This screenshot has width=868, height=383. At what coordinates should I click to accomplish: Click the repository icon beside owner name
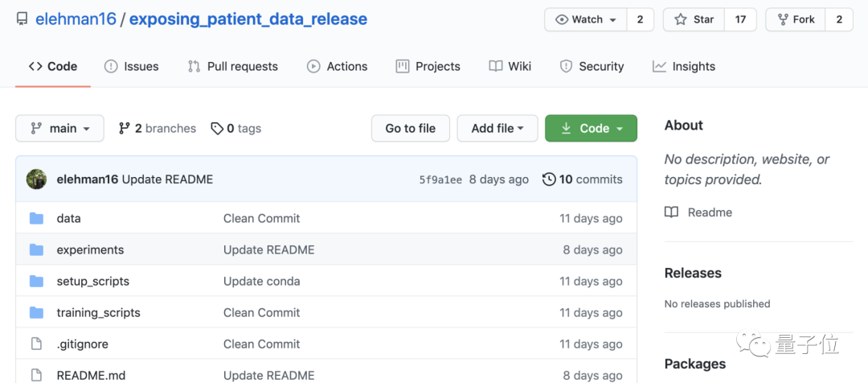click(23, 19)
